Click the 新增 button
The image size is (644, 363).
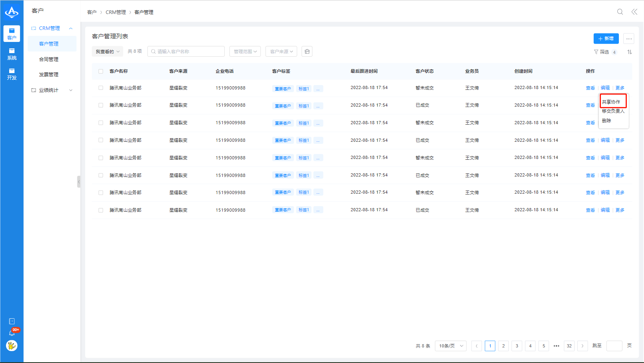pyautogui.click(x=606, y=39)
